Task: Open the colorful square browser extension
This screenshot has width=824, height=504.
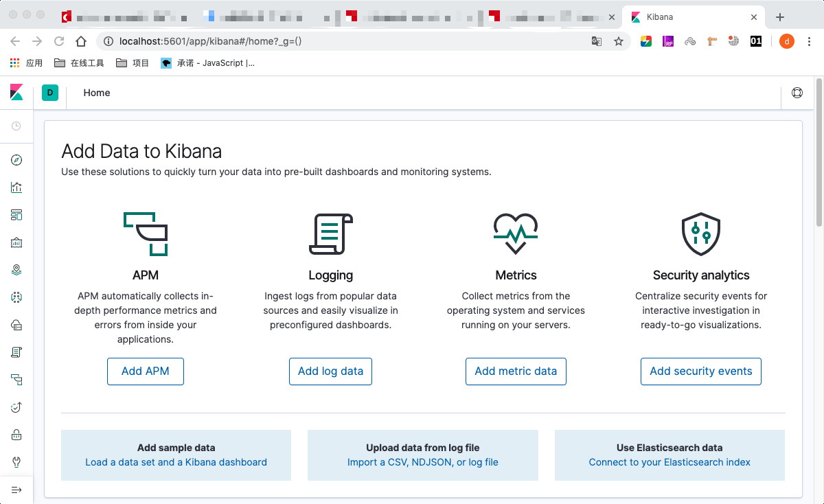Action: click(646, 41)
